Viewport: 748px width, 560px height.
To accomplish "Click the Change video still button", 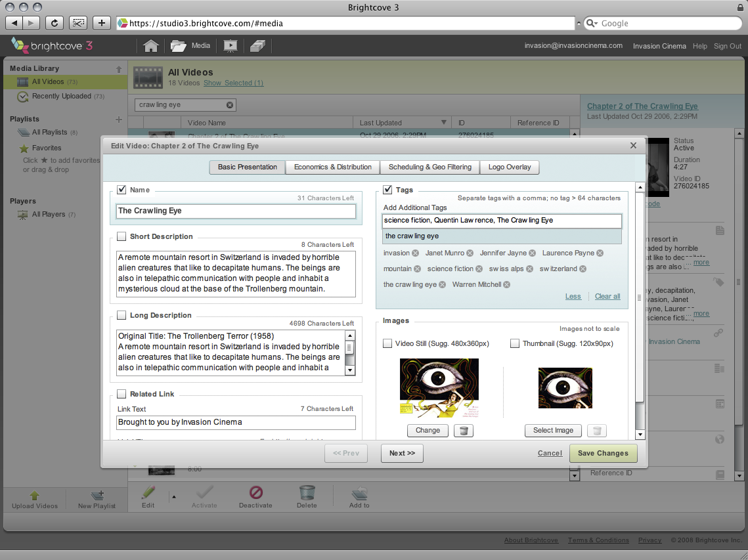I will (x=428, y=431).
